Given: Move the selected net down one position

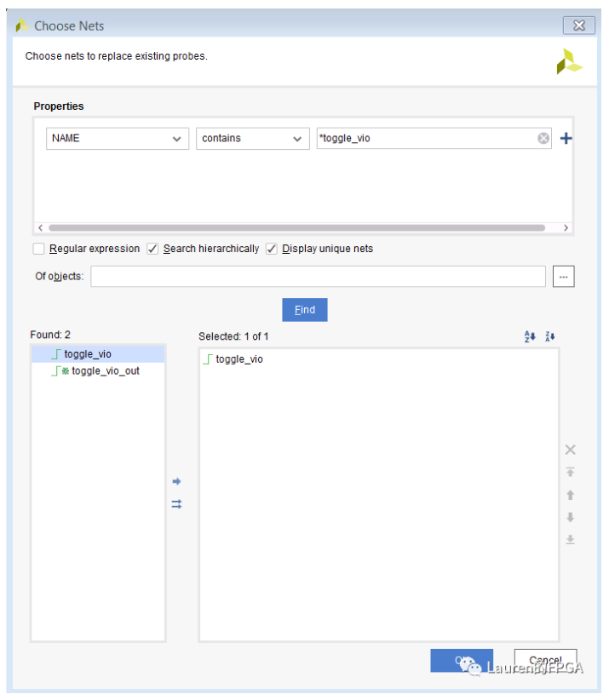Looking at the screenshot, I should [x=570, y=516].
